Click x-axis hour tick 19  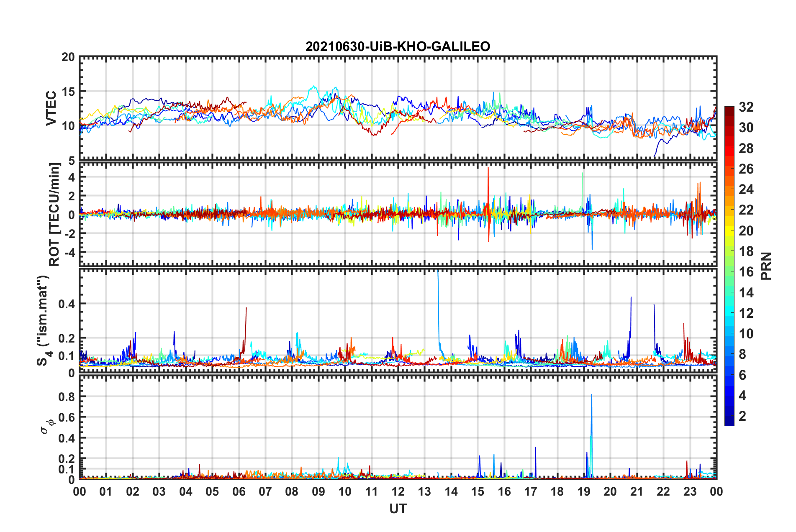click(584, 491)
